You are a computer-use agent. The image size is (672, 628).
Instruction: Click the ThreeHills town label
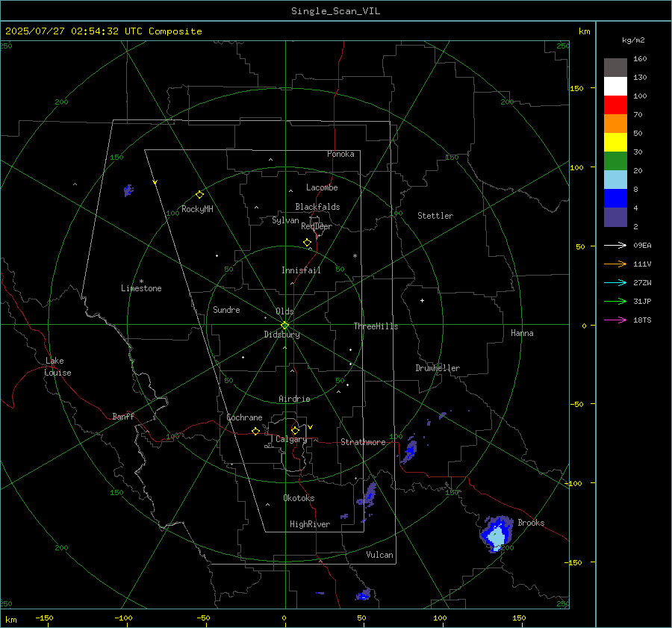(376, 326)
